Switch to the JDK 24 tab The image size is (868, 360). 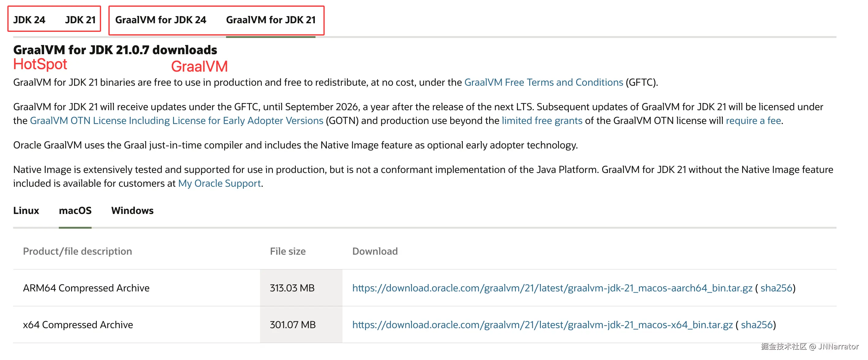click(x=29, y=20)
